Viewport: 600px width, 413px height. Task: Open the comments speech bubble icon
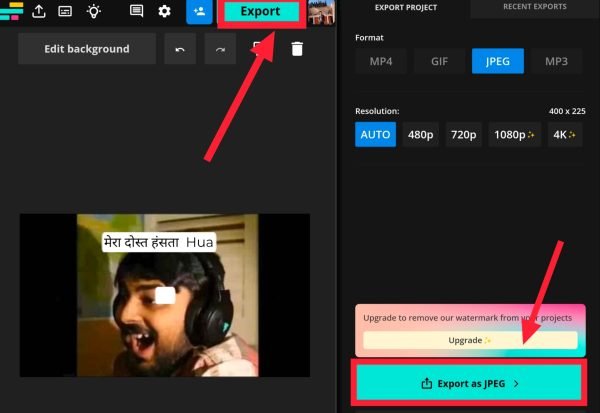137,12
